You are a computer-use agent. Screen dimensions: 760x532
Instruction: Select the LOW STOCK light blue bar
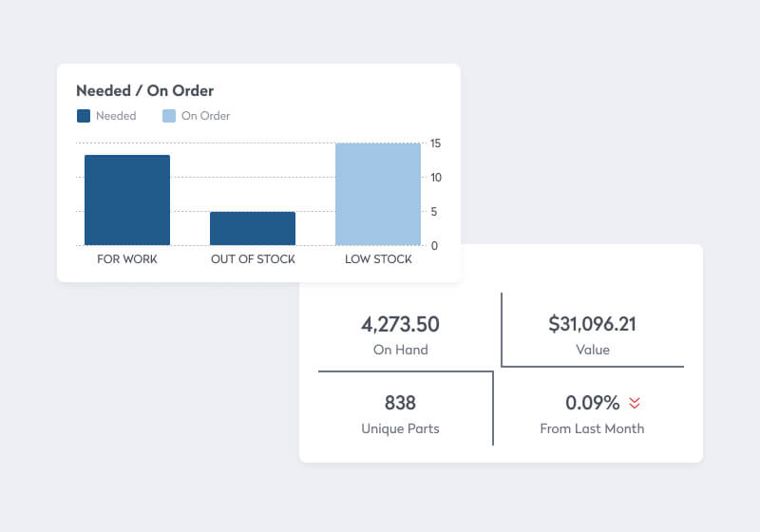[x=378, y=194]
